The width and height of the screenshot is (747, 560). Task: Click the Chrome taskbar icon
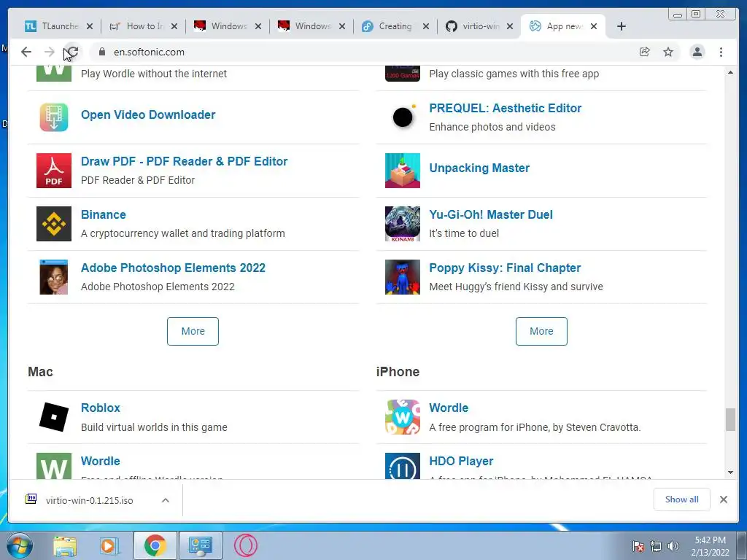[155, 545]
